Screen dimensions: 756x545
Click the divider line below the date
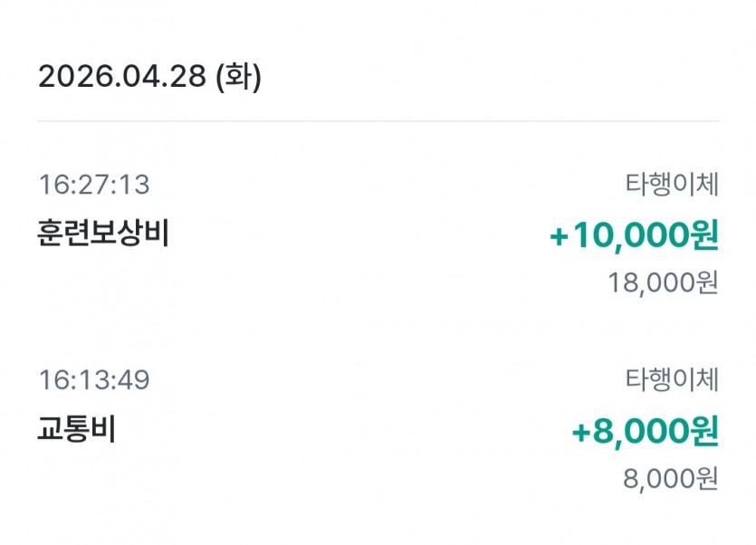[378, 121]
